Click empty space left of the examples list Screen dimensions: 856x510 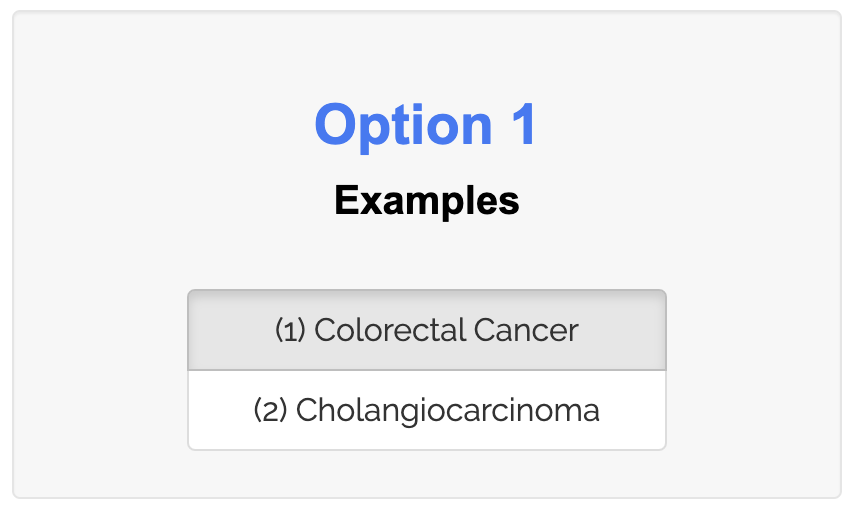[100, 370]
